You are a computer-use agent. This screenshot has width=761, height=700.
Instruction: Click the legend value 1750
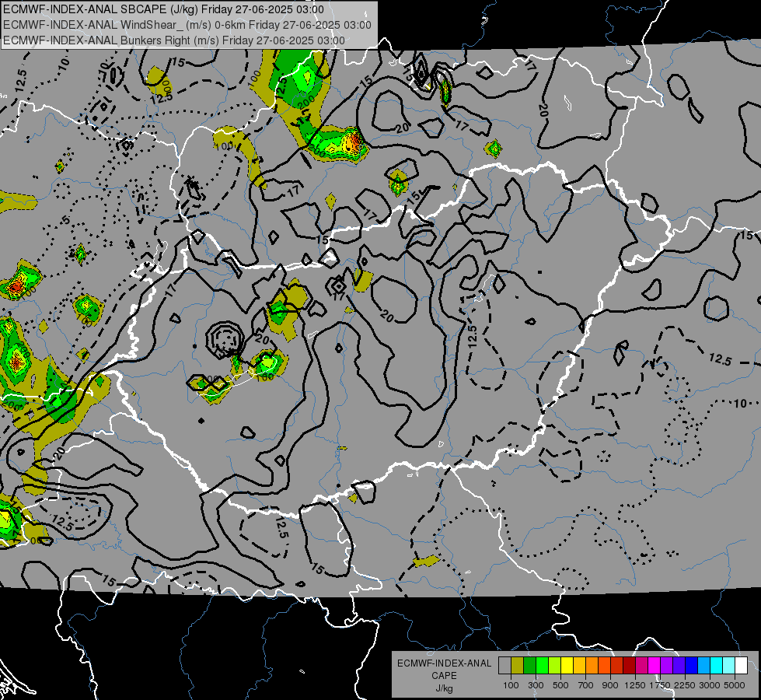click(660, 685)
